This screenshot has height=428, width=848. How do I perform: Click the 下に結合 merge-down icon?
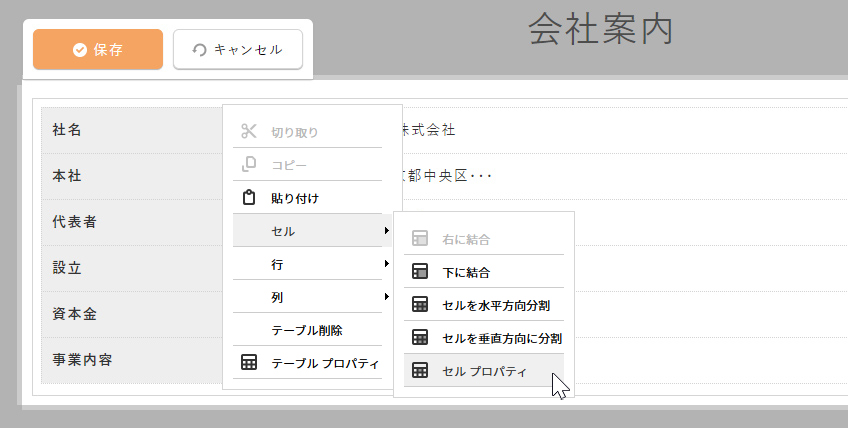click(420, 272)
